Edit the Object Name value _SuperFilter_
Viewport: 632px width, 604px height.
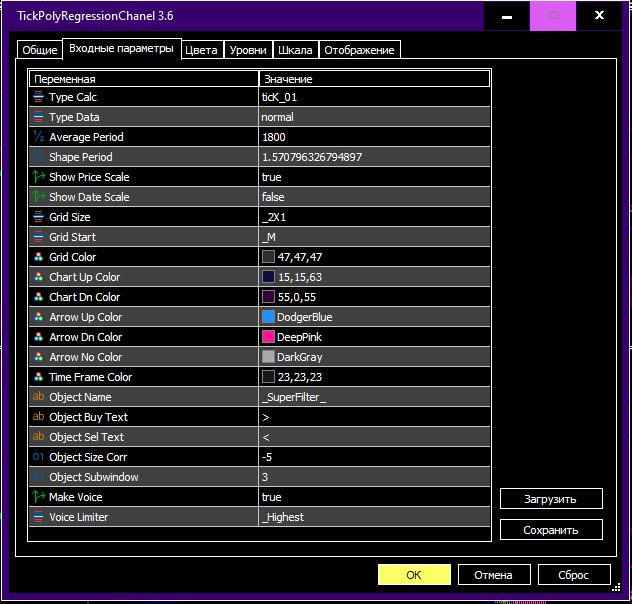[374, 396]
